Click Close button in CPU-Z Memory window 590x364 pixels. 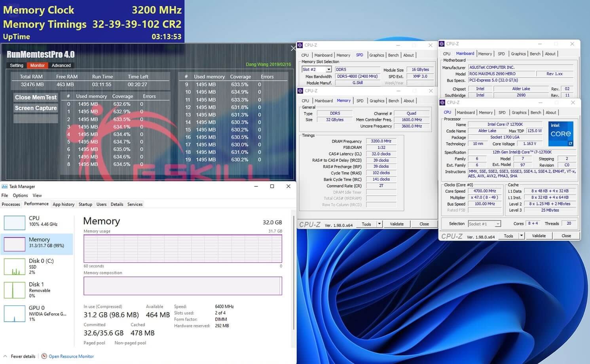click(424, 224)
